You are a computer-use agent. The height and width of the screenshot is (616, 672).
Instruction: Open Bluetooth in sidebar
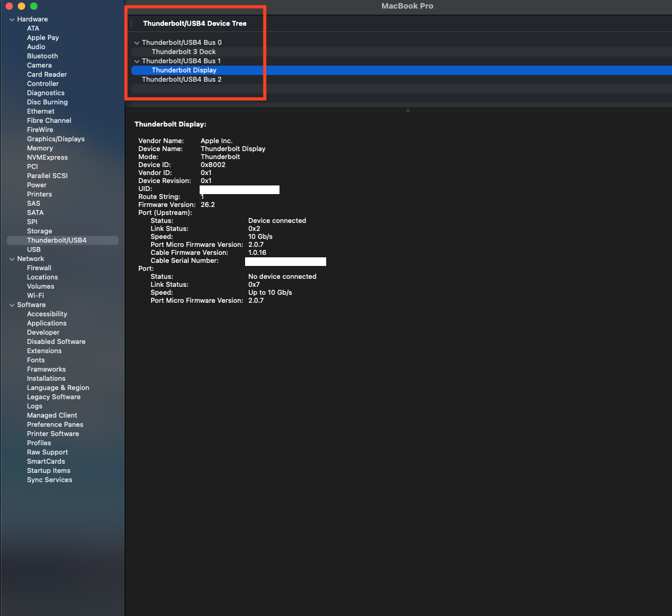(42, 56)
